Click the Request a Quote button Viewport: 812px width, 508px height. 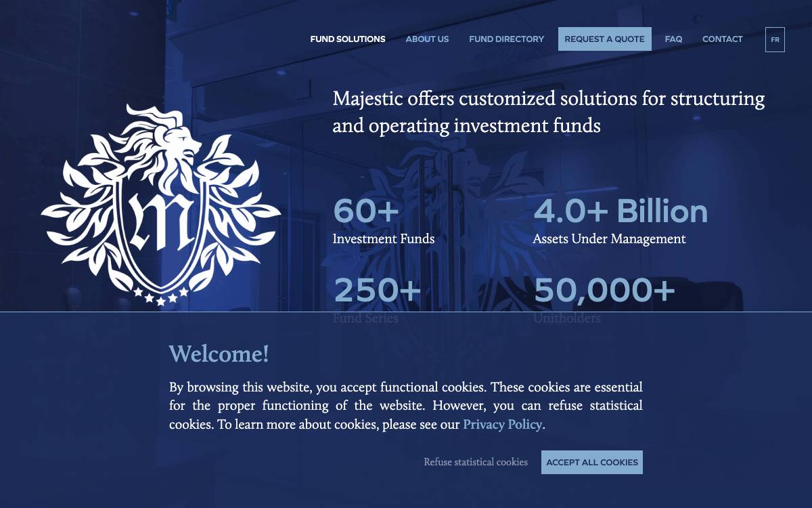click(605, 39)
